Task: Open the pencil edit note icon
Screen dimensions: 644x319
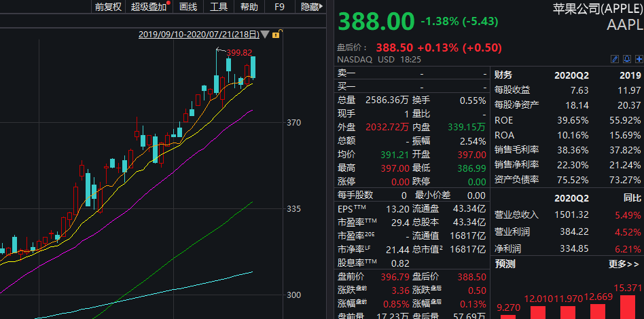Action: coord(615,59)
